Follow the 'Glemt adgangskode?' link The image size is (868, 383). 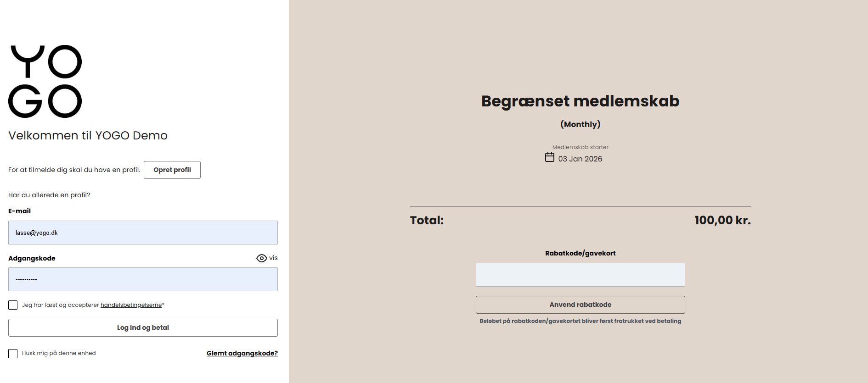(x=242, y=353)
